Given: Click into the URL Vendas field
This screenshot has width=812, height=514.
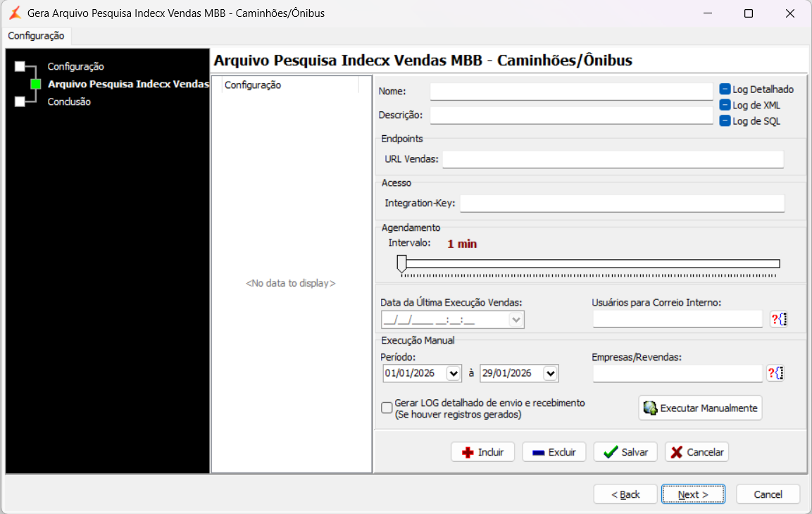Looking at the screenshot, I should click(x=613, y=159).
